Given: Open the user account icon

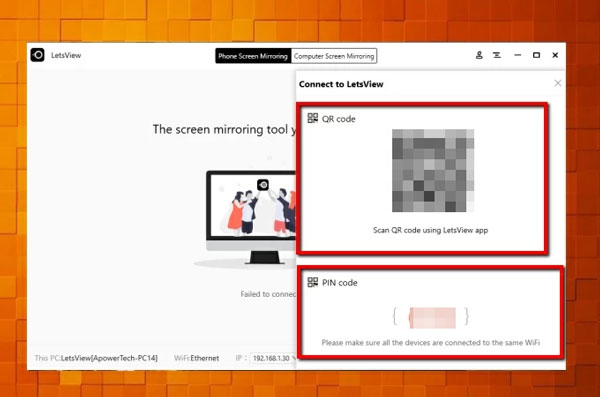Looking at the screenshot, I should [479, 55].
